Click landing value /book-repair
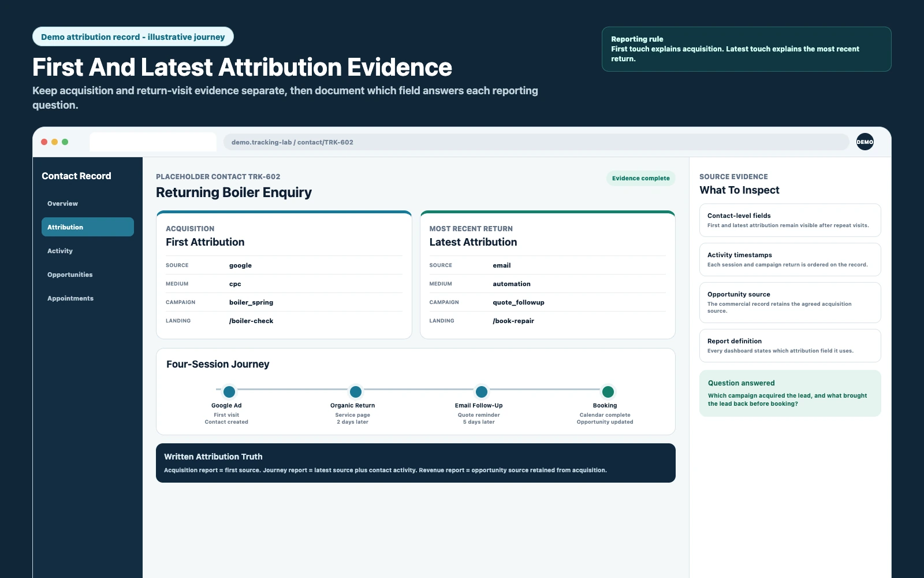This screenshot has height=578, width=924. tap(513, 321)
